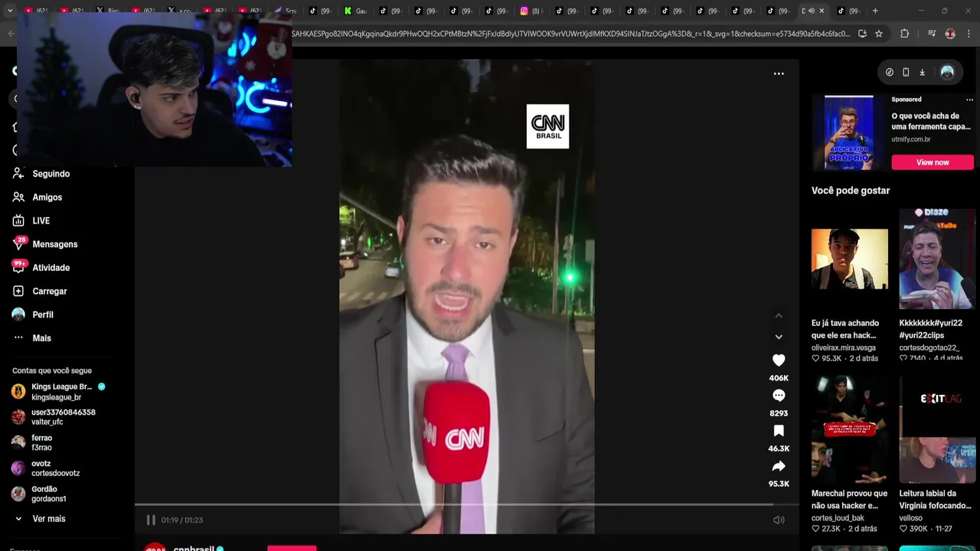Seek within the video progress bar
Viewport: 980px width, 551px height.
point(467,504)
